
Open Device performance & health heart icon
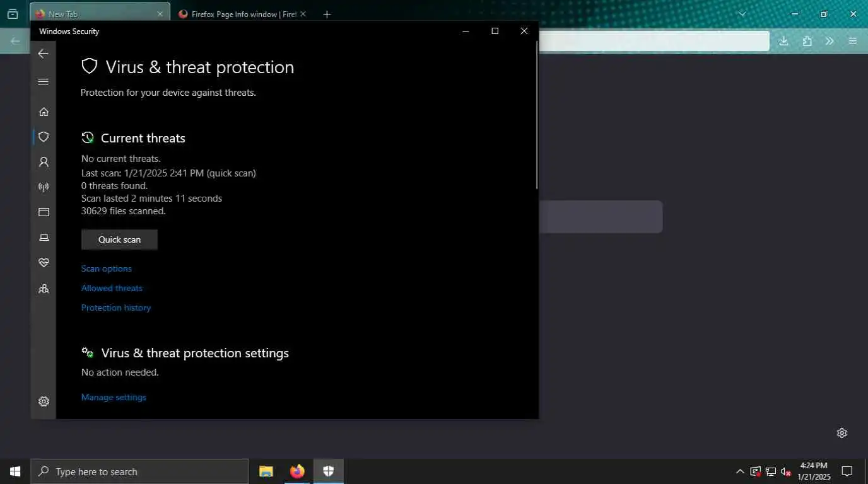(x=44, y=263)
